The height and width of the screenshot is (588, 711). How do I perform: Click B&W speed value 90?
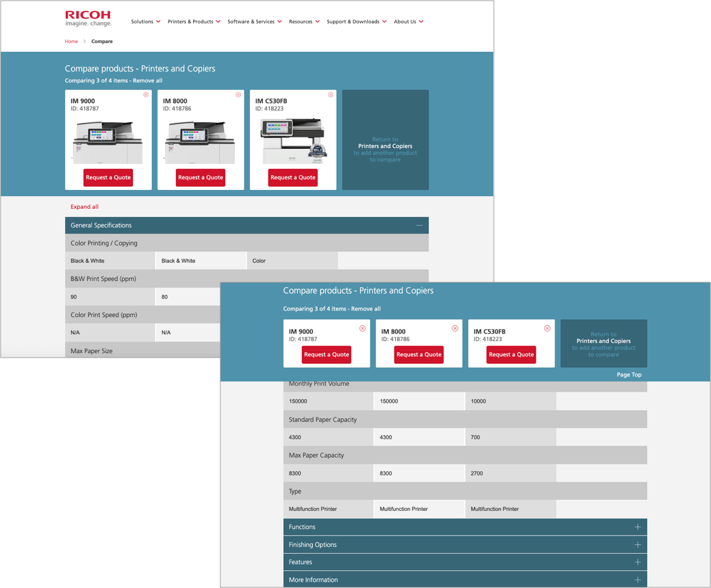(x=73, y=297)
